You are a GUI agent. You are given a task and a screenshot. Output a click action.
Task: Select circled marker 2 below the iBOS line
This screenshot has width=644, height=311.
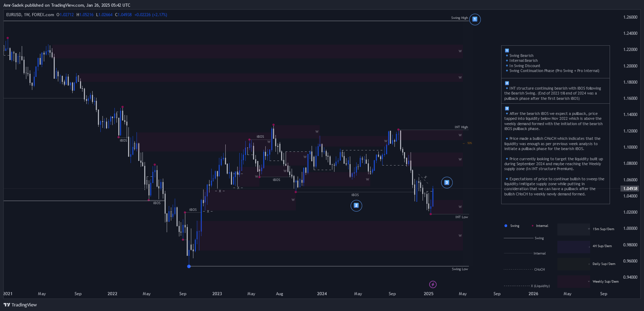point(356,206)
